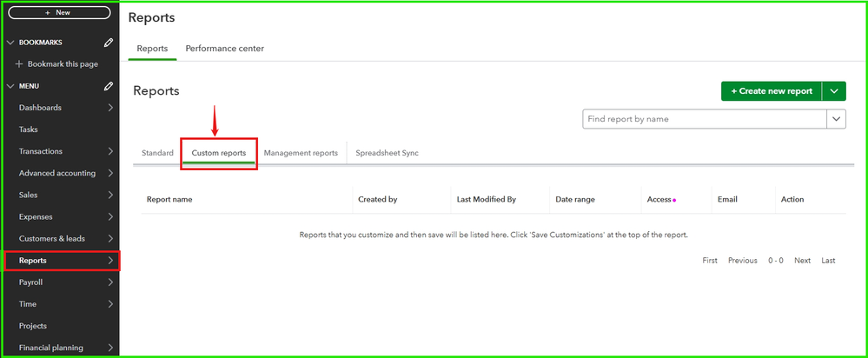Screen dimensions: 868x358
Task: Expand the Reports submenu arrow
Action: (110, 261)
